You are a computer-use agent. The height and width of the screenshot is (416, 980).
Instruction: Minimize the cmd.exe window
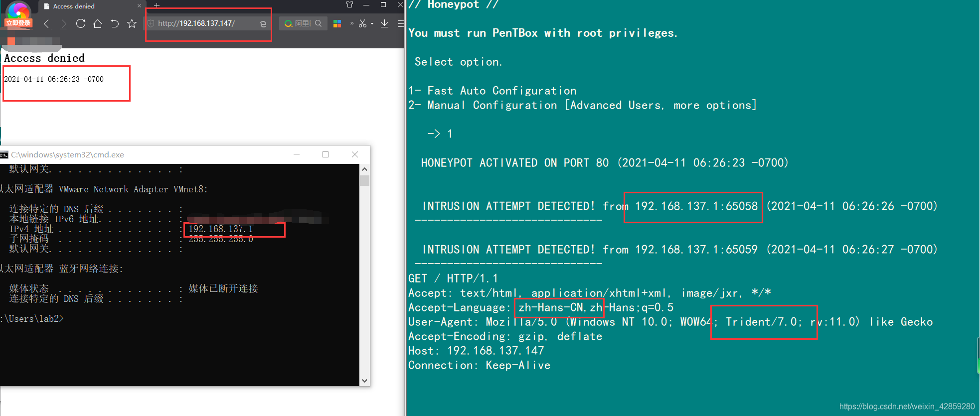point(297,154)
